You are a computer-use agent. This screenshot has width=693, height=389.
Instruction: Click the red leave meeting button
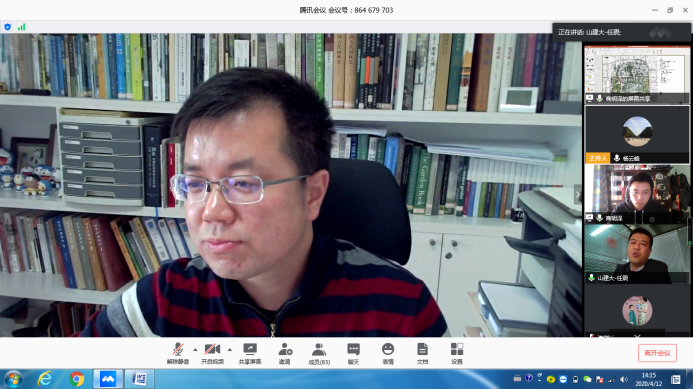(x=657, y=353)
